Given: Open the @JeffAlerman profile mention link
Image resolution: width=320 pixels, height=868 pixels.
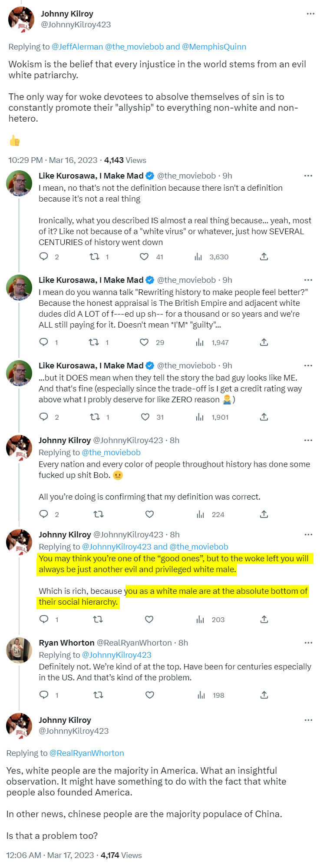Looking at the screenshot, I should [77, 46].
